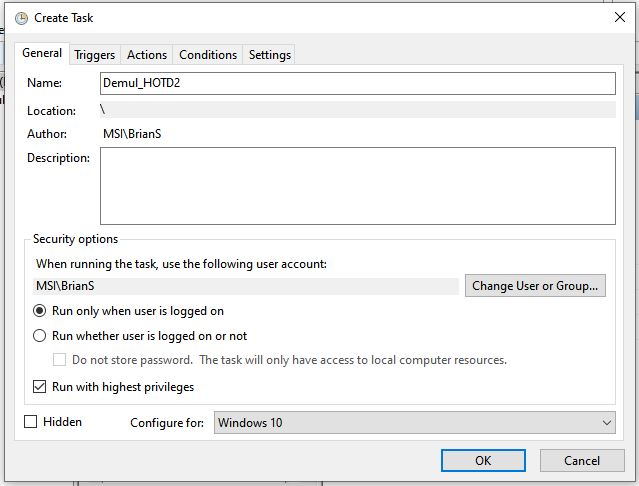Go to the Conditions tab
Screen dimensions: 639x486
[x=208, y=55]
